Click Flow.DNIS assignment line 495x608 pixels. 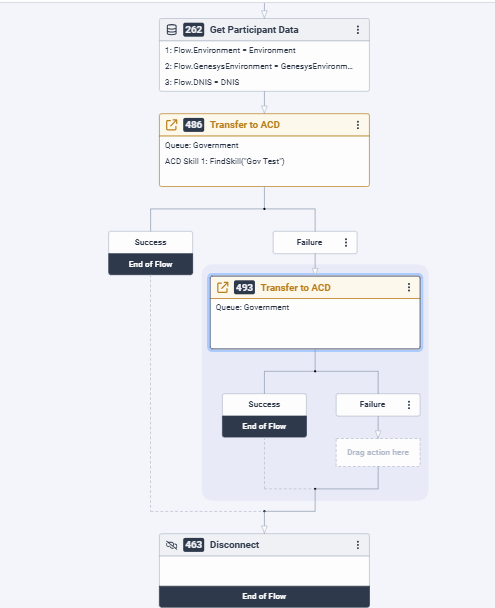tap(202, 82)
